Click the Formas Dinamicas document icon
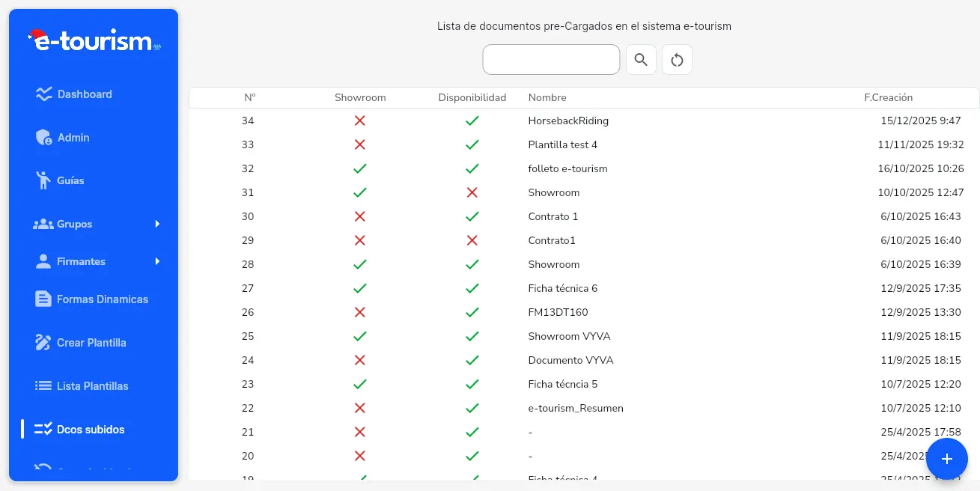The height and width of the screenshot is (491, 980). click(x=43, y=299)
